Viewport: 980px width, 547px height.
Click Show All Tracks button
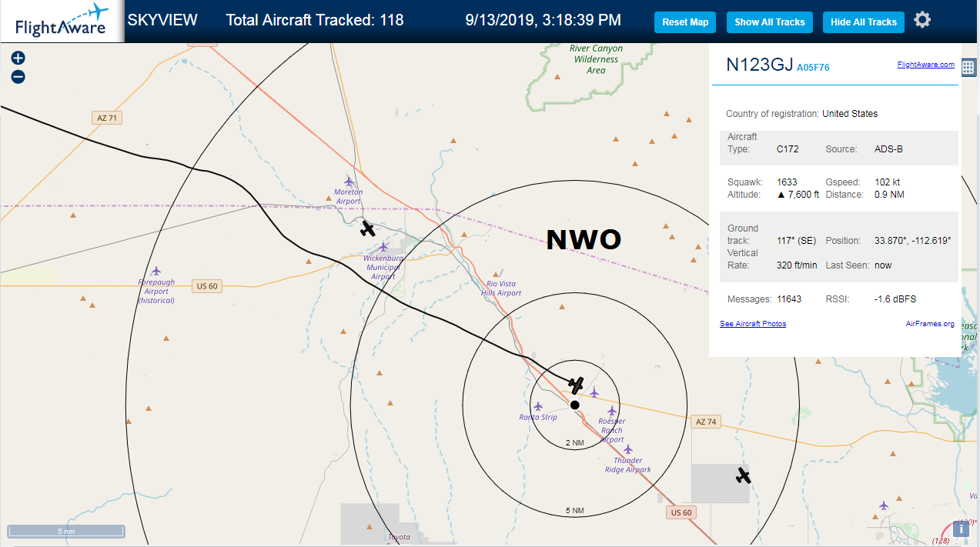point(769,22)
